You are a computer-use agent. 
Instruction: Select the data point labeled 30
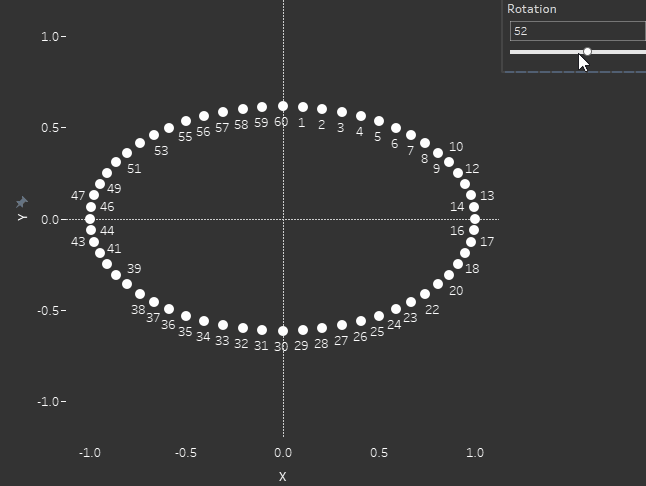click(283, 331)
